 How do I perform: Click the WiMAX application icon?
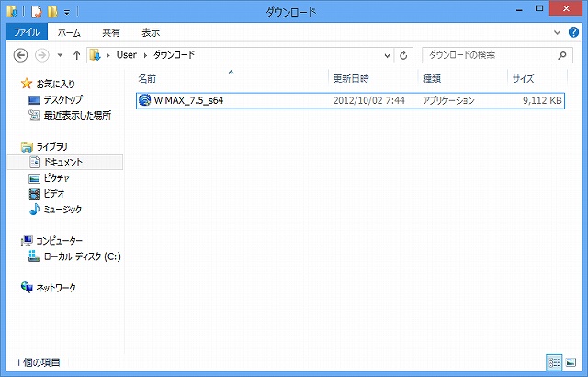[x=144, y=100]
